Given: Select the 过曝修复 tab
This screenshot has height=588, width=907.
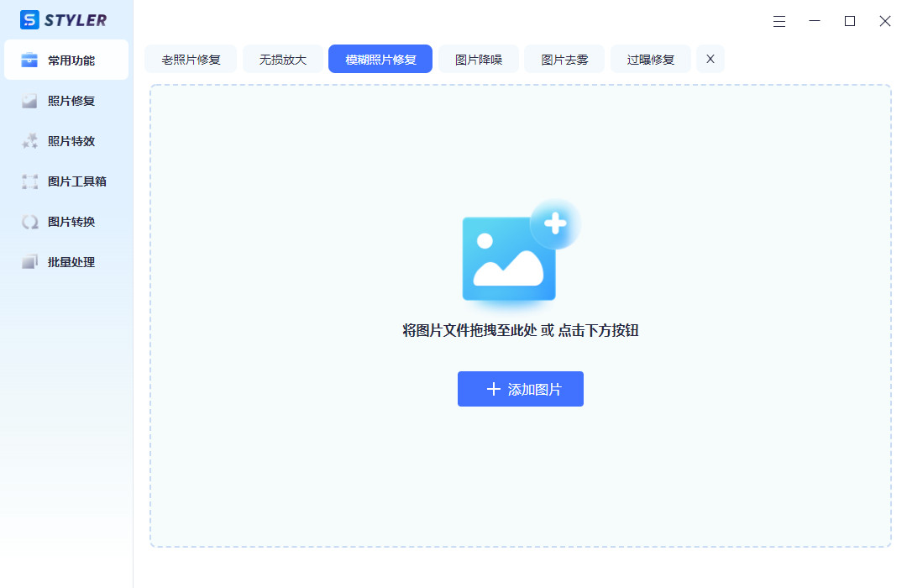Looking at the screenshot, I should coord(649,59).
